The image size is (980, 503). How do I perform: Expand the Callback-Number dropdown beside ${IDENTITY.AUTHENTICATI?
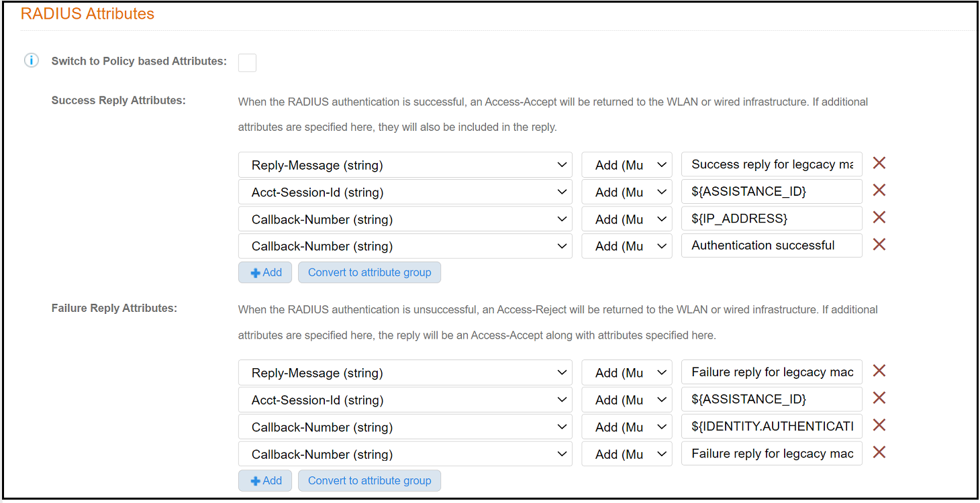(x=405, y=427)
